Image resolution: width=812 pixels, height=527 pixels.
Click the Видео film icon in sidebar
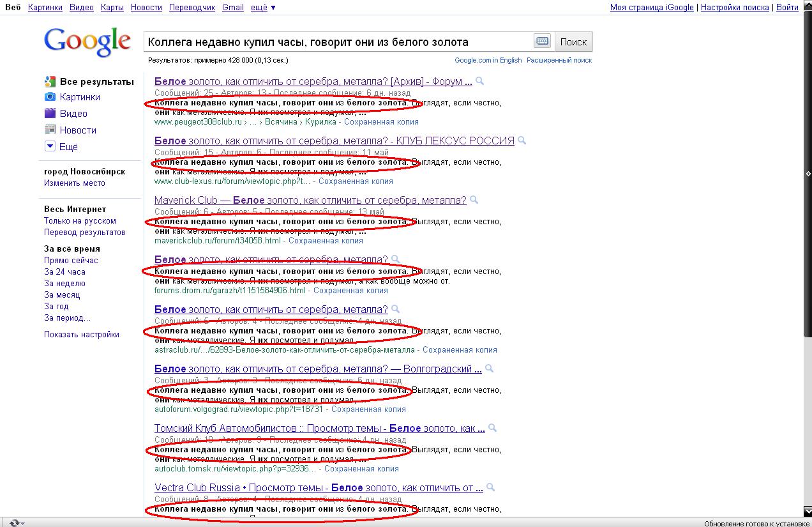click(x=50, y=114)
